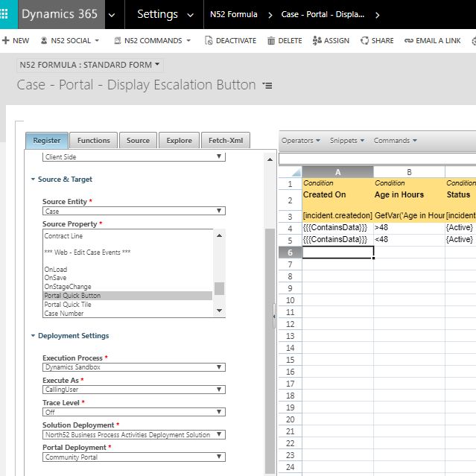
Task: Open the app launcher grid icon
Action: (x=4, y=14)
